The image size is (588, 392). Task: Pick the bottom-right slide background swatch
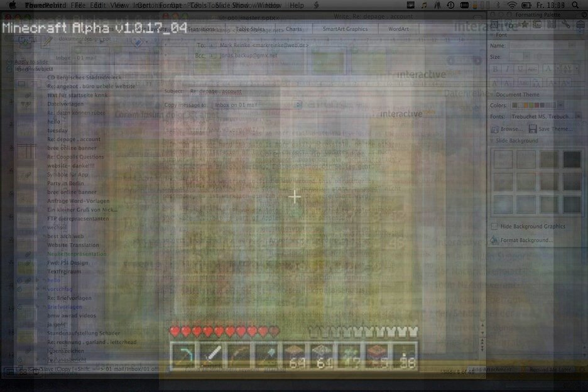(572, 205)
